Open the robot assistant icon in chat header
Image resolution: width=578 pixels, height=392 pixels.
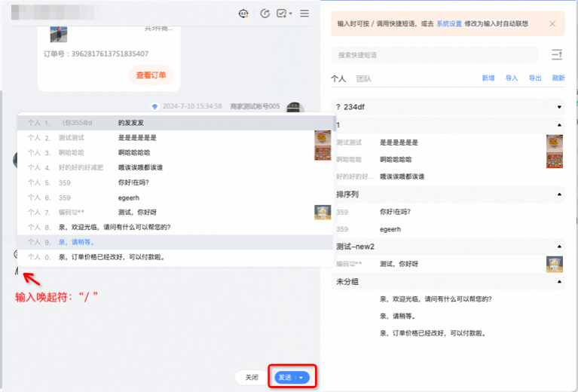point(243,14)
